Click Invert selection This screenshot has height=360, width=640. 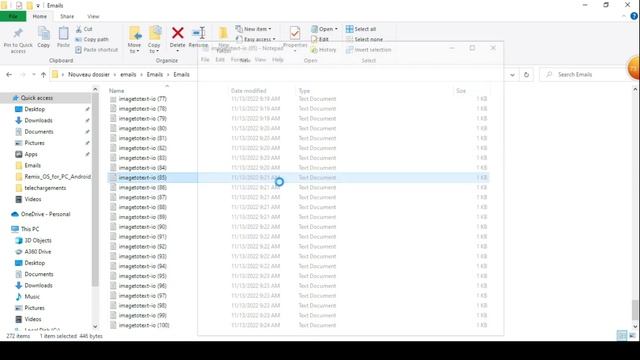[x=369, y=49]
